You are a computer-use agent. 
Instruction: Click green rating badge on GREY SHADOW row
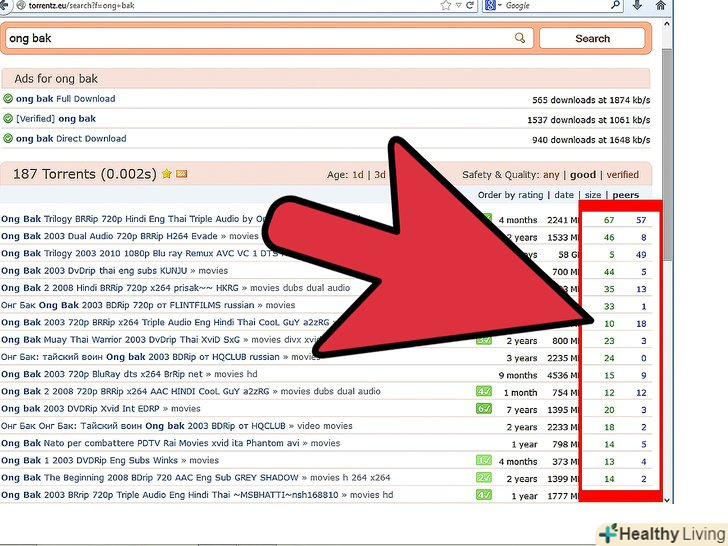point(484,477)
